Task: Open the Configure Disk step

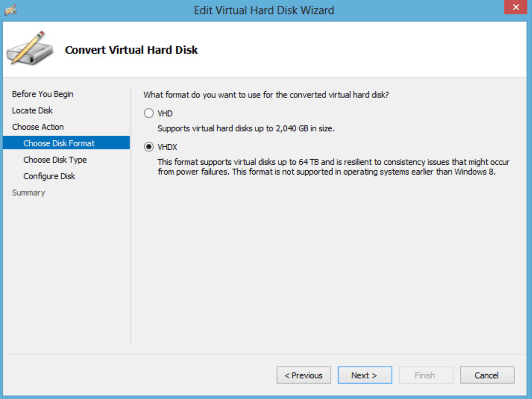Action: click(49, 176)
